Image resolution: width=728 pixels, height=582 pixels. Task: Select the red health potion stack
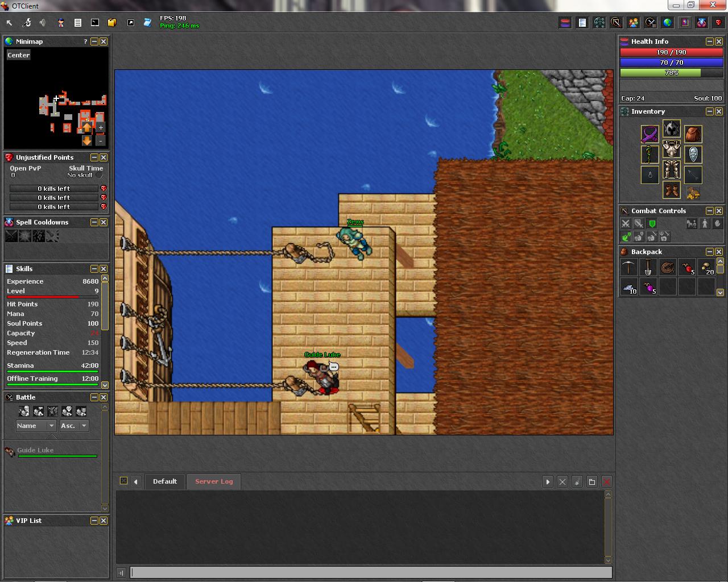tap(687, 268)
